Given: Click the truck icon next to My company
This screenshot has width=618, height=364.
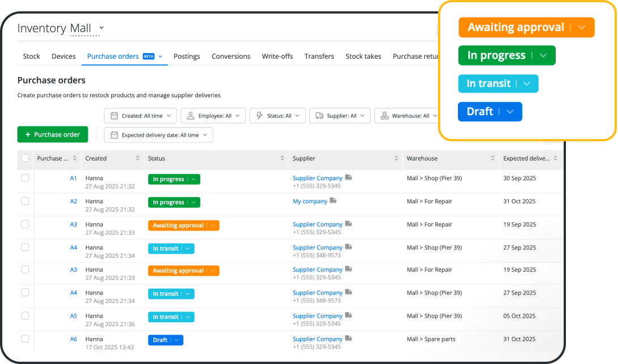Looking at the screenshot, I should 333,201.
